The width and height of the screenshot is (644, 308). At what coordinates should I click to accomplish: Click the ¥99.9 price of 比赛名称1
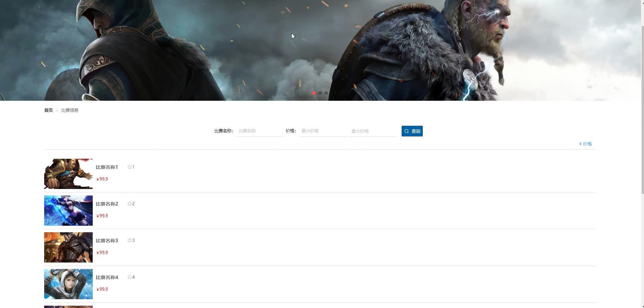(x=102, y=179)
